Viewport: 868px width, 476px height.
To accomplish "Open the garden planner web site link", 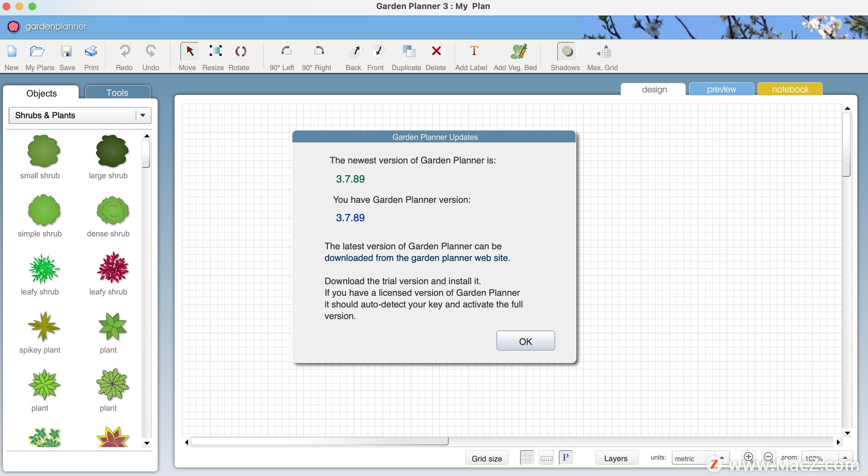I will (417, 258).
